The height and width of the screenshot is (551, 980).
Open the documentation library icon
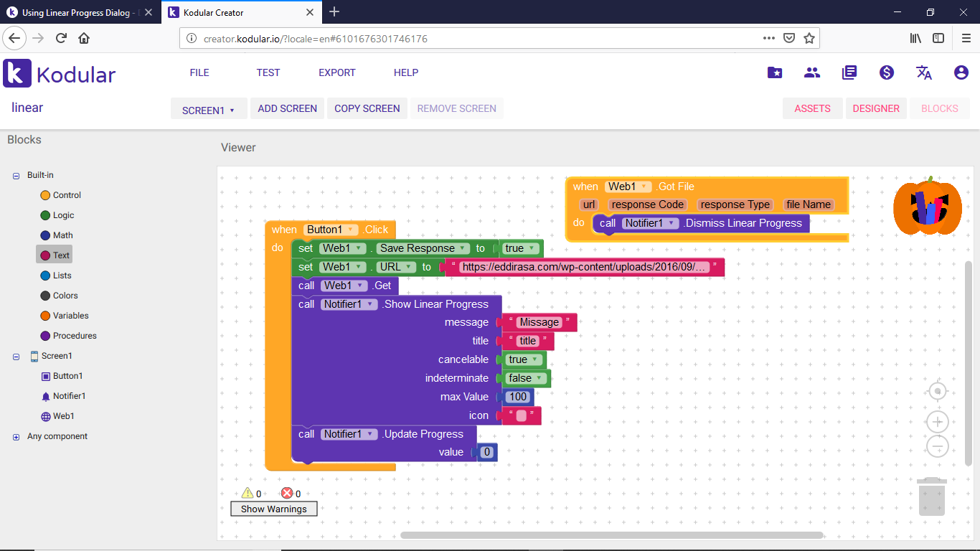pos(849,72)
